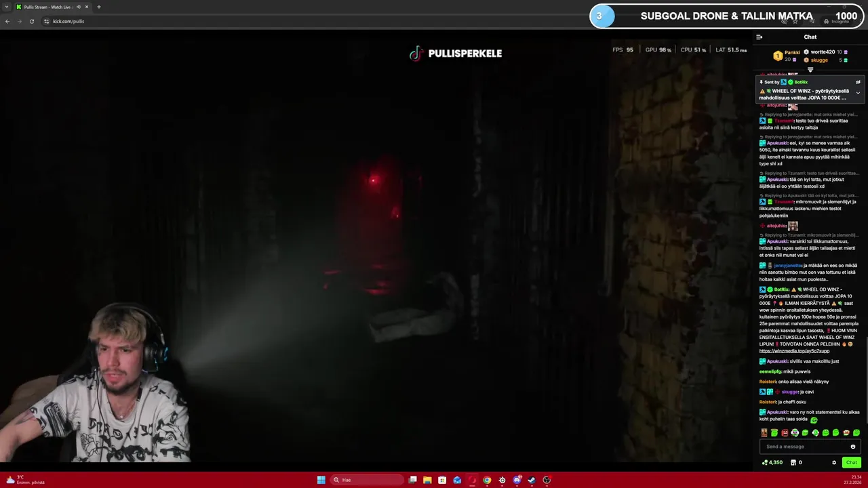Viewport: 868px width, 488px height.
Task: Open Steam from the taskbar
Action: click(532, 480)
